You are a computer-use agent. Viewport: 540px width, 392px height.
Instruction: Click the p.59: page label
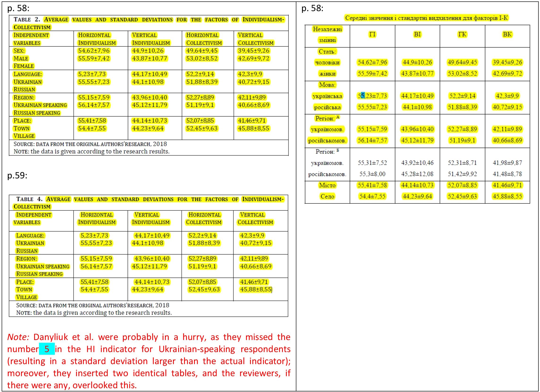point(17,175)
